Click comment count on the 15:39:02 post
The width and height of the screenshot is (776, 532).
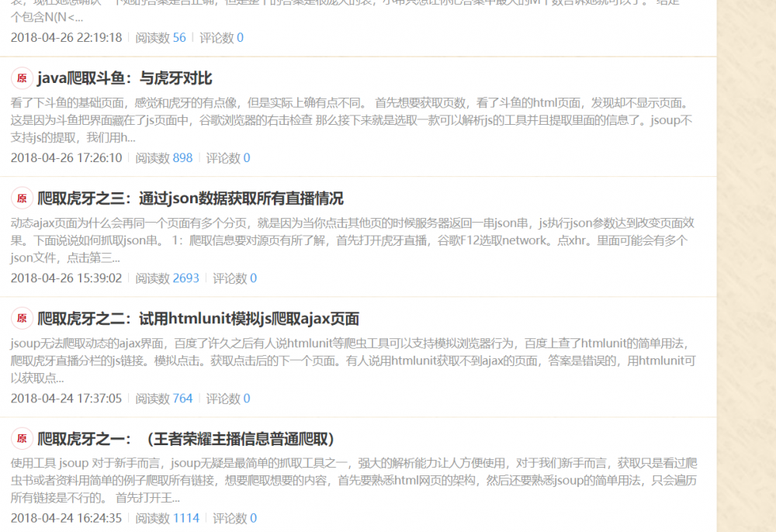pos(254,278)
